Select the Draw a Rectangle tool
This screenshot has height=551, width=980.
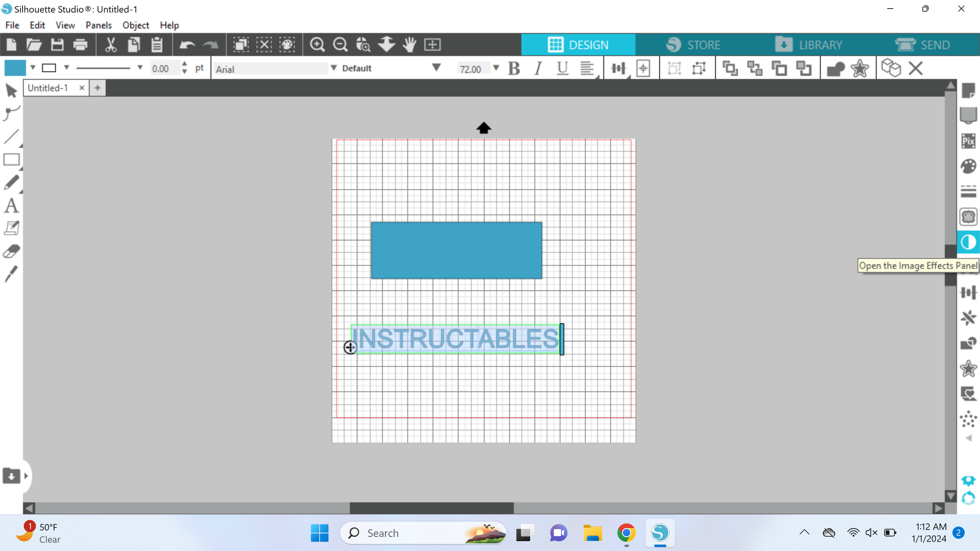tap(11, 160)
